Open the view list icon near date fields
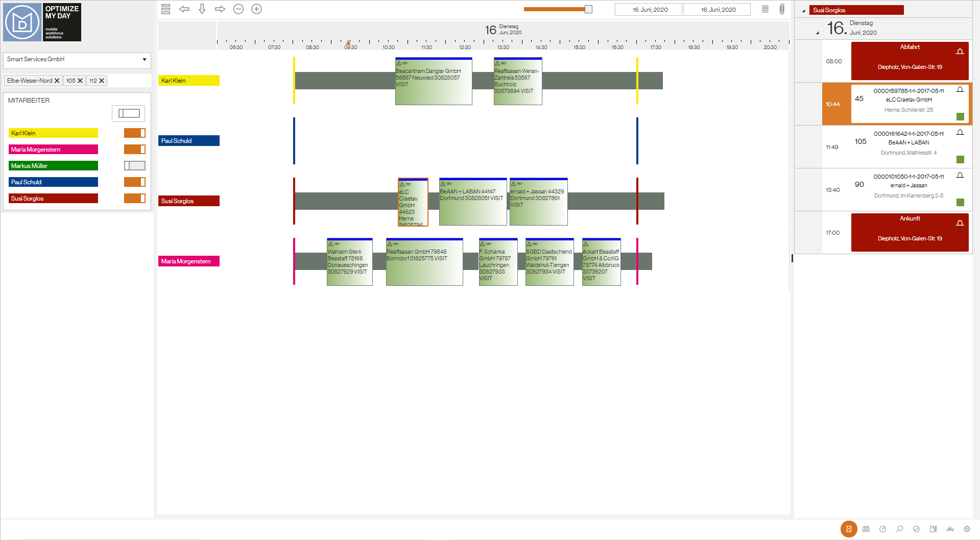This screenshot has height=540, width=980. pos(764,9)
